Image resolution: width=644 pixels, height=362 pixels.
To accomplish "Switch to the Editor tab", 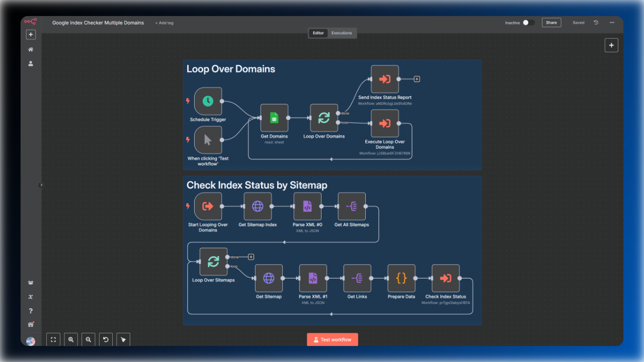I will (318, 33).
